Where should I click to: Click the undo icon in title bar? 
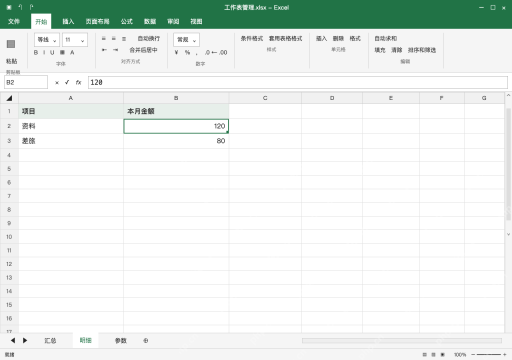(x=20, y=7)
